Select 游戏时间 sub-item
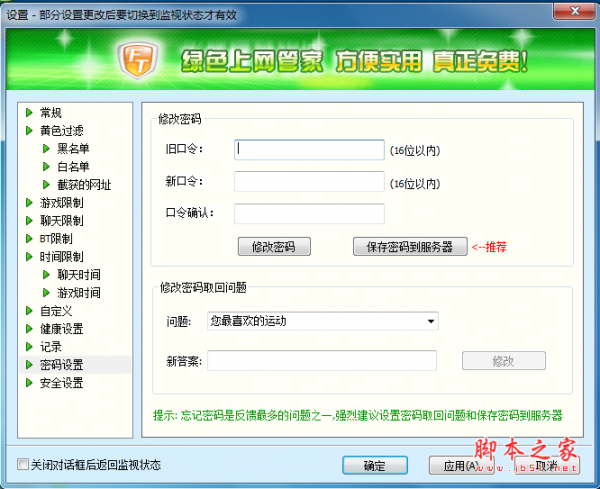This screenshot has height=489, width=600. coord(79,293)
